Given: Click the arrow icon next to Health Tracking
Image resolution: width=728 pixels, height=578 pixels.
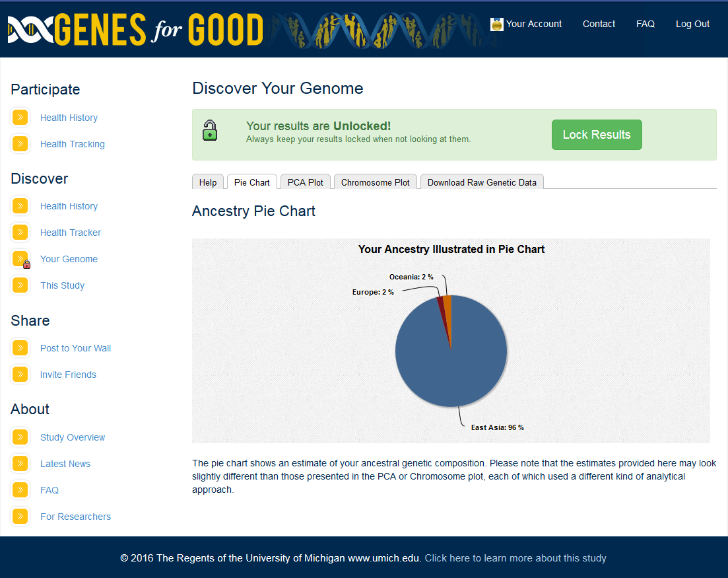Looking at the screenshot, I should coord(20,144).
